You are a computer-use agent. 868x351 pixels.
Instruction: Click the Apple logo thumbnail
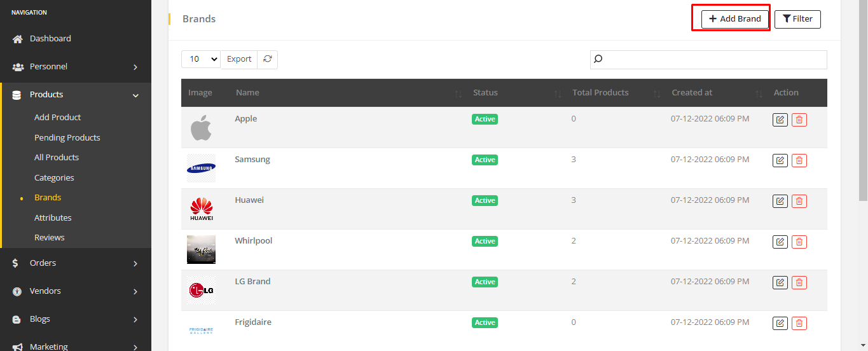pyautogui.click(x=201, y=128)
